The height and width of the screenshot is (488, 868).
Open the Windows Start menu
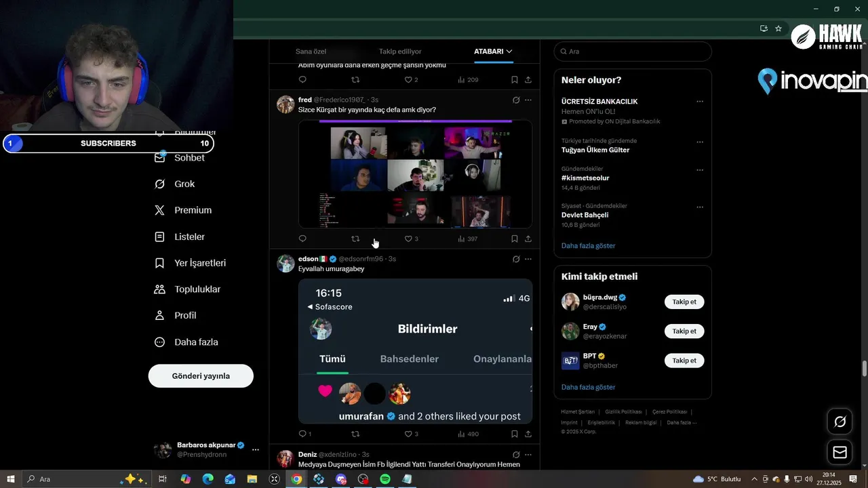11,479
